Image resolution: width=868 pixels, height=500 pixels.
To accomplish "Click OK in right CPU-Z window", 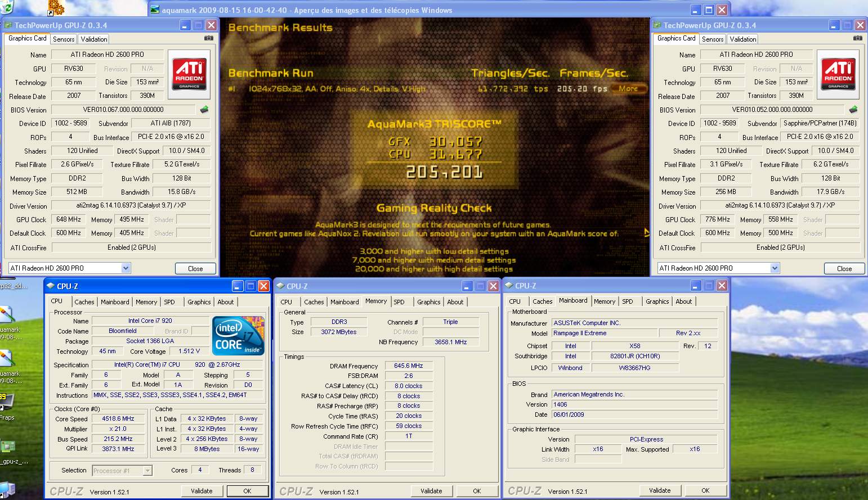I will [x=705, y=490].
